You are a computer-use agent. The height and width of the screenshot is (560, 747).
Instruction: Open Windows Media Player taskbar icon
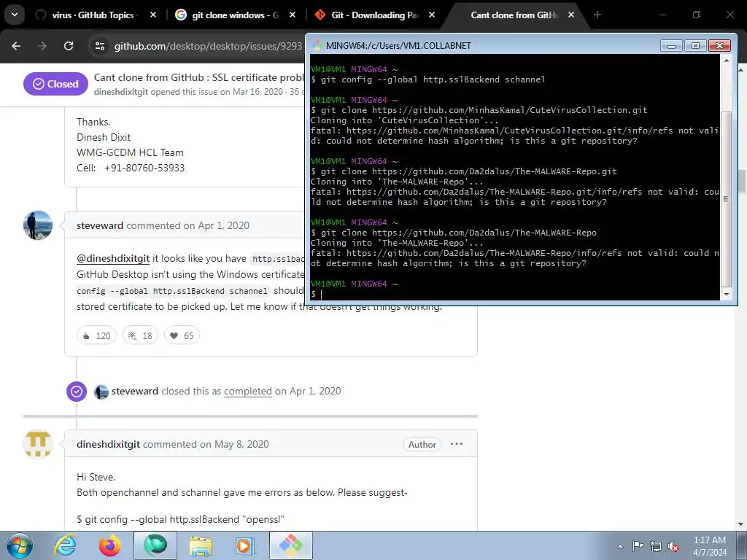tap(245, 545)
